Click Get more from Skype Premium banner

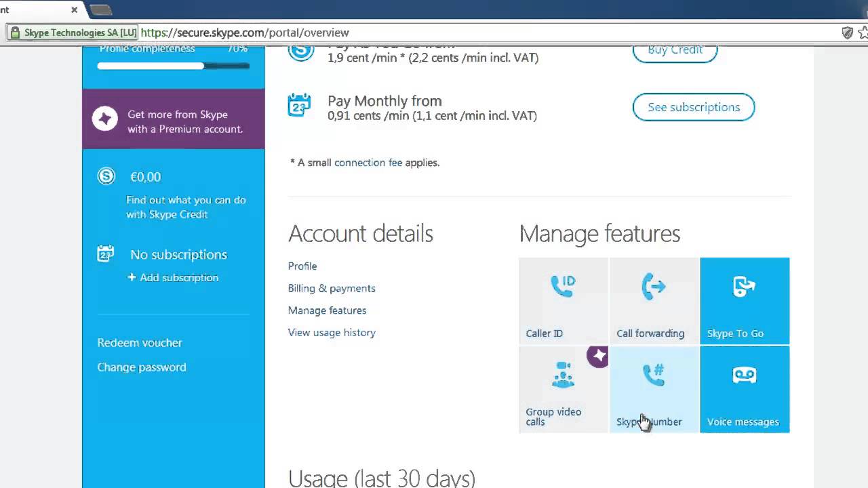[174, 119]
